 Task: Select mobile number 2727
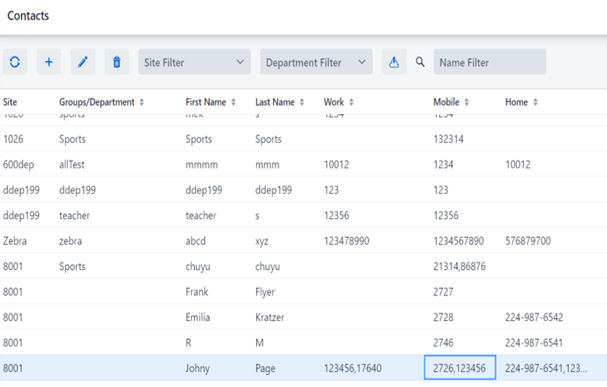coord(443,292)
